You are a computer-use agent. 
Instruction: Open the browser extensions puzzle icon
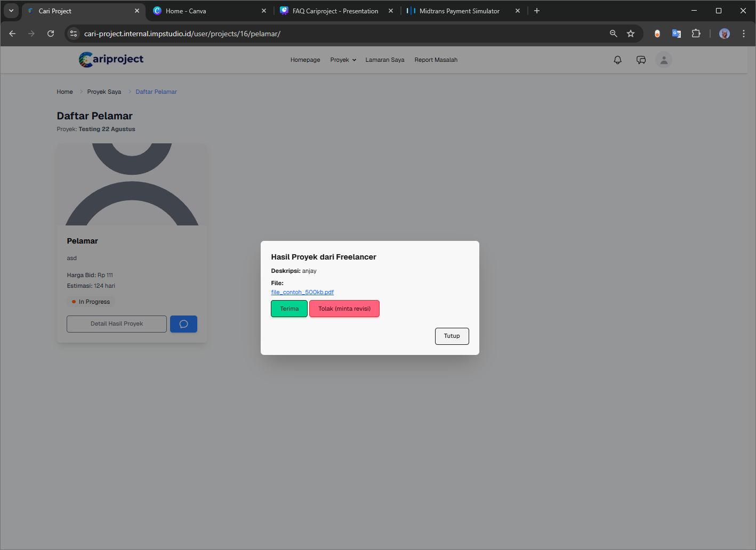(x=696, y=34)
